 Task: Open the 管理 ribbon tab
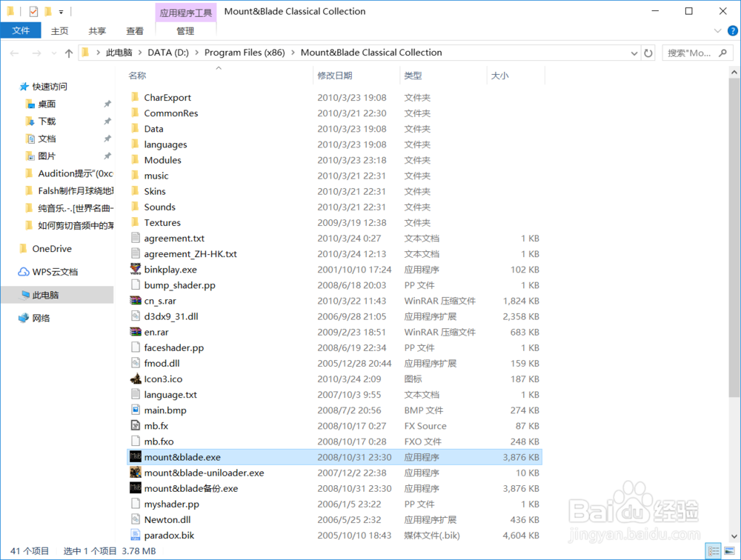[x=185, y=30]
